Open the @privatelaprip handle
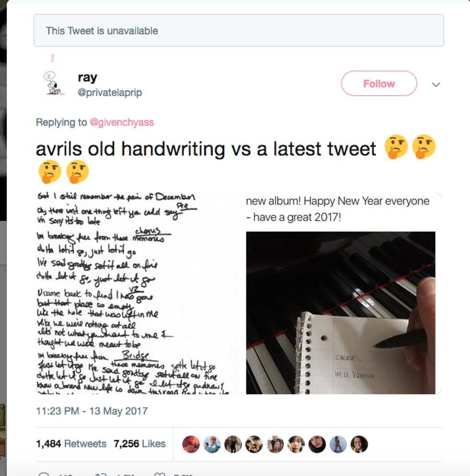Image resolution: width=470 pixels, height=476 pixels. pos(110,93)
